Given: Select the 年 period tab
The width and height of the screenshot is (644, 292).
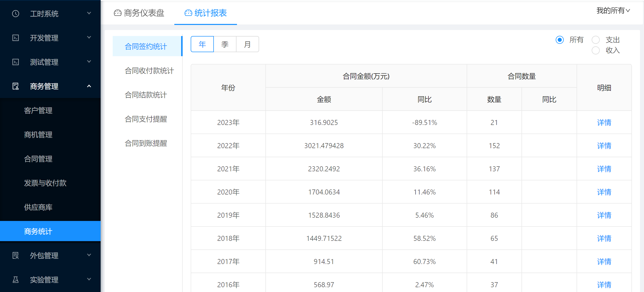Looking at the screenshot, I should pyautogui.click(x=202, y=44).
